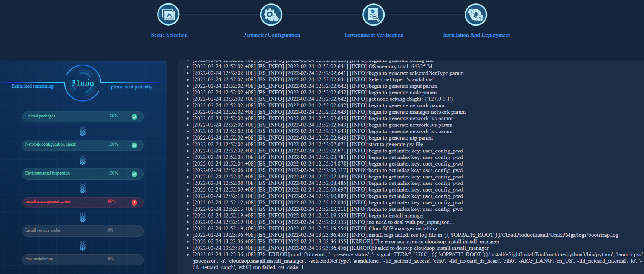Select the Post installation step
The width and height of the screenshot is (644, 274).
coord(83,259)
